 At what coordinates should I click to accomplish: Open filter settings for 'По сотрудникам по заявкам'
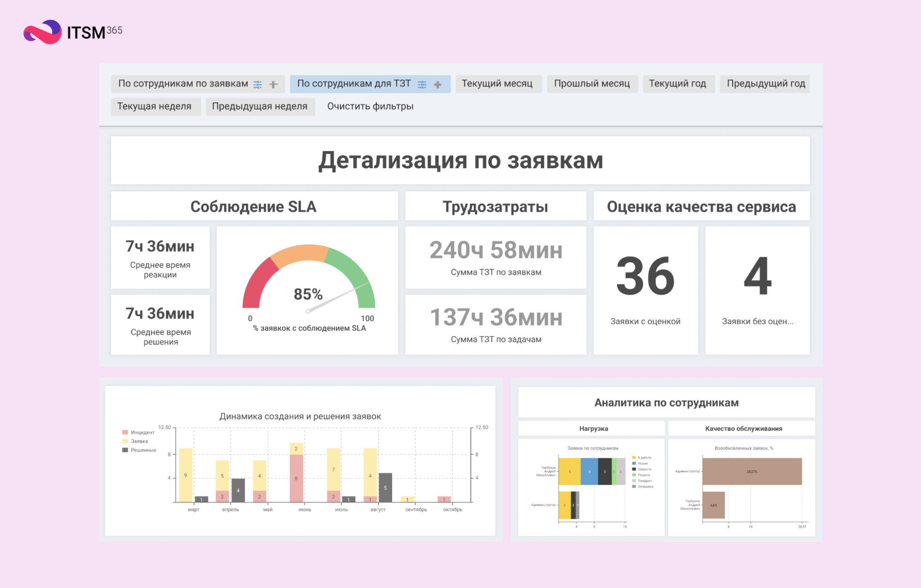click(x=258, y=84)
